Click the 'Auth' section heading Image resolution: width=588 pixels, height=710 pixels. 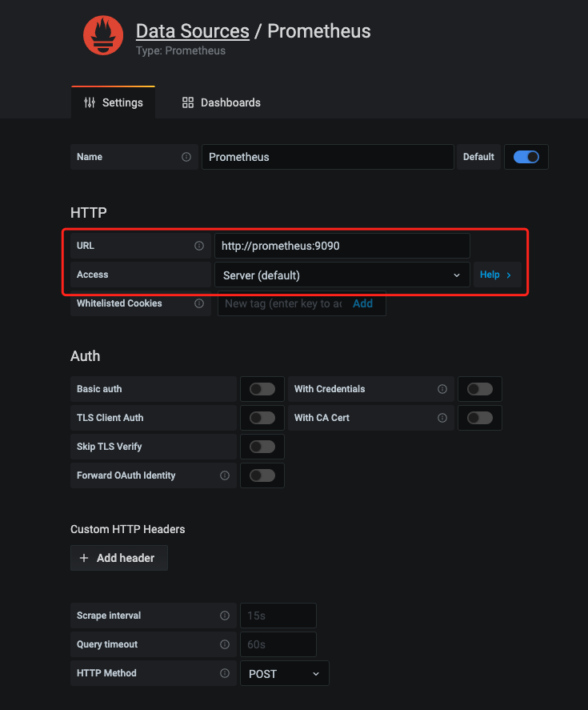pos(85,356)
